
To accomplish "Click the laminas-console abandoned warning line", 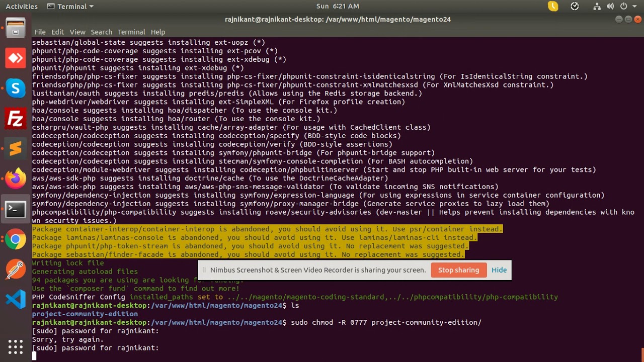I will pos(255,238).
